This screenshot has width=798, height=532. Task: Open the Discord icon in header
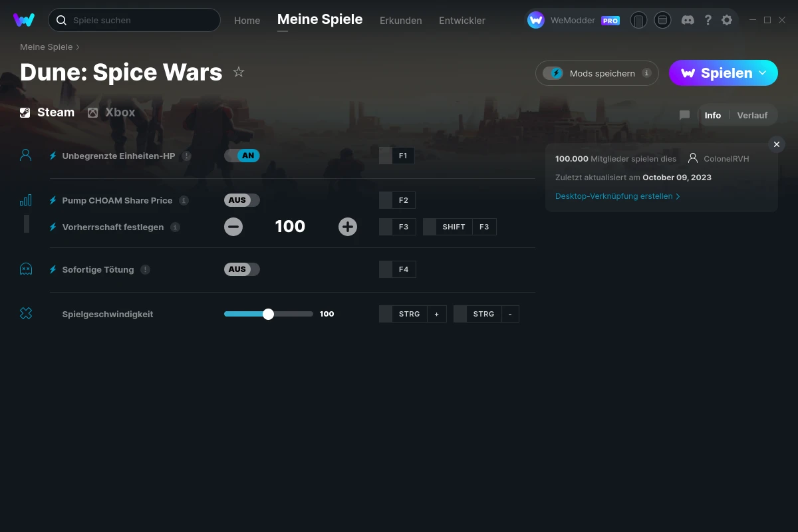point(688,20)
